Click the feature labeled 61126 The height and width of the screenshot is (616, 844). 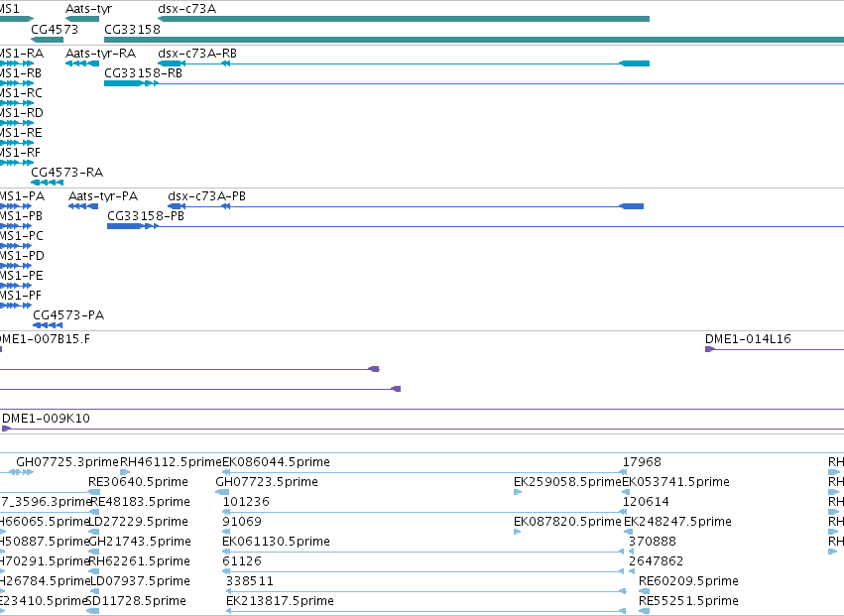242,561
